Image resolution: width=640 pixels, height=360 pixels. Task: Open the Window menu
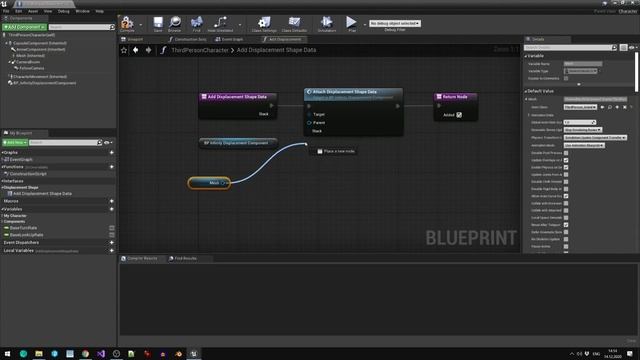click(82, 11)
